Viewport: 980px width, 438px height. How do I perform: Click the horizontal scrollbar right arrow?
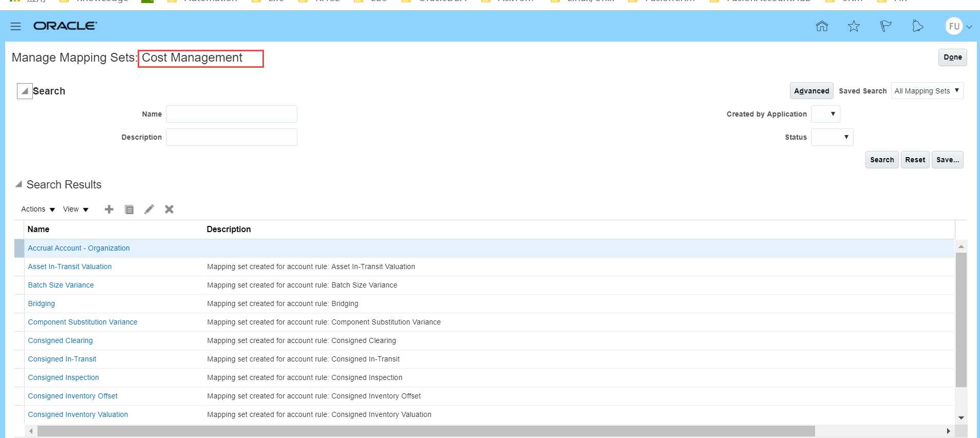949,431
